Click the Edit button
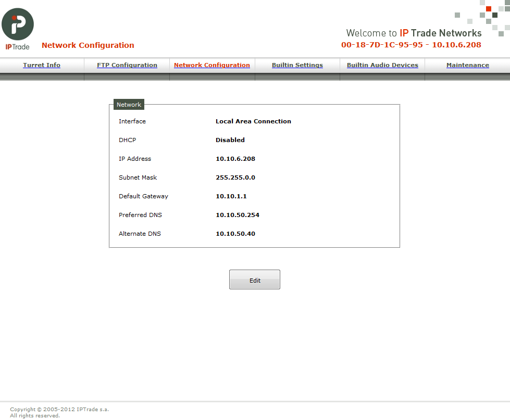This screenshot has width=510, height=420. (255, 279)
